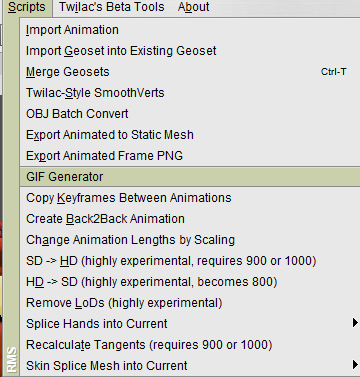This screenshot has height=377, width=360.
Task: Choose Export Animated Frame PNG
Action: [190, 156]
